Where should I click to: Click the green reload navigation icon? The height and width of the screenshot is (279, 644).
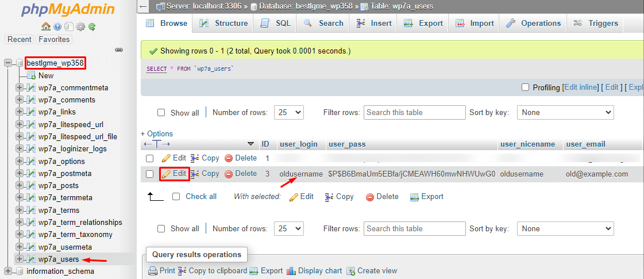92,26
